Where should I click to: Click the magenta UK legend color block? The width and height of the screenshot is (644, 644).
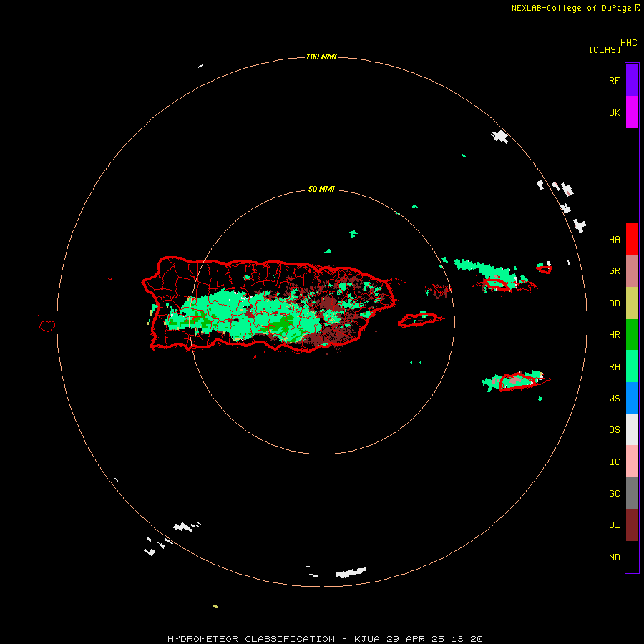[632, 112]
